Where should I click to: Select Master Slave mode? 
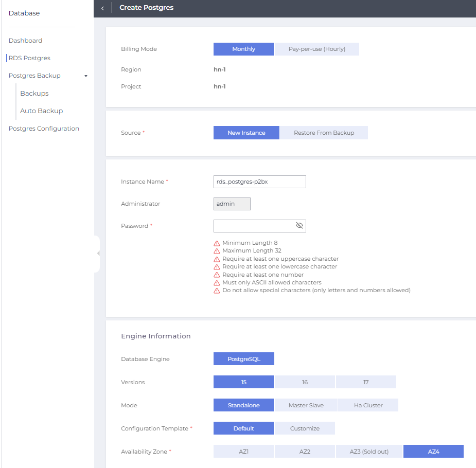pos(306,405)
